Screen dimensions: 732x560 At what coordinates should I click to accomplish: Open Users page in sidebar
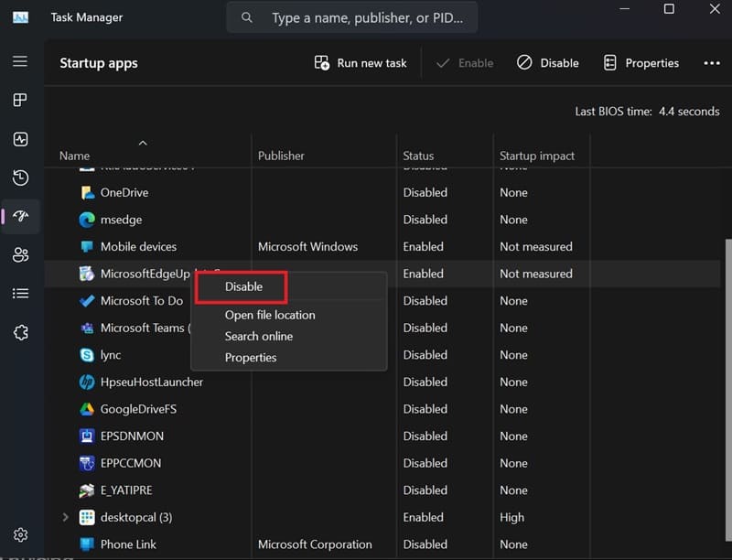click(20, 254)
